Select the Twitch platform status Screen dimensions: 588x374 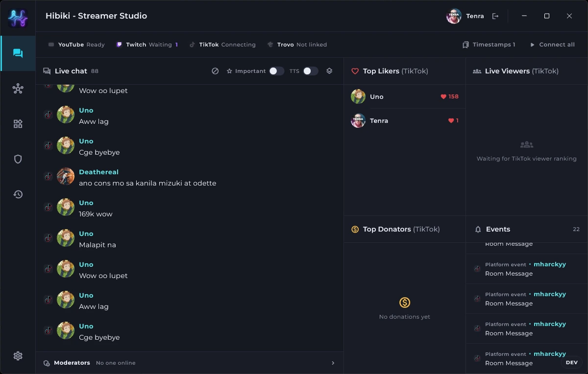tap(147, 45)
